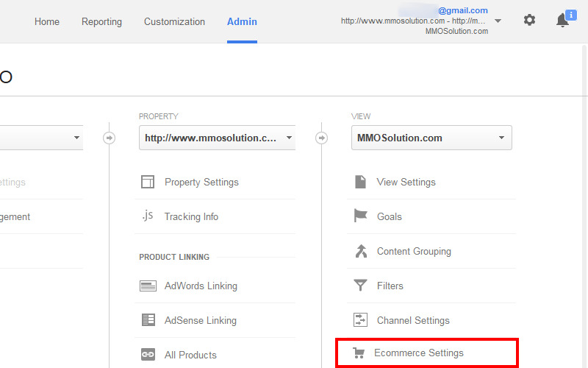Click the AdWords Linking icon

[148, 286]
